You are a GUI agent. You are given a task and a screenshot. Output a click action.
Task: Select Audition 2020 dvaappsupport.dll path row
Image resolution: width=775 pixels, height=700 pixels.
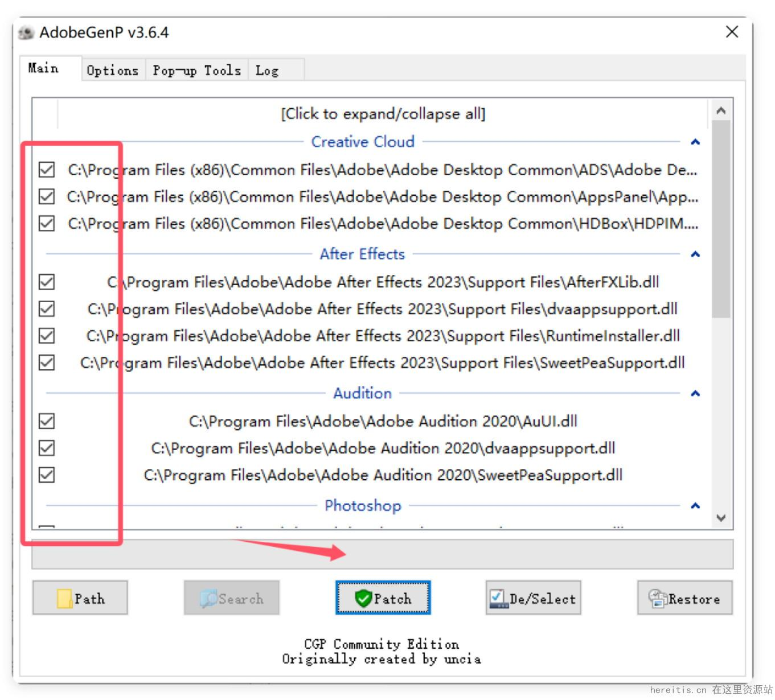click(x=383, y=448)
